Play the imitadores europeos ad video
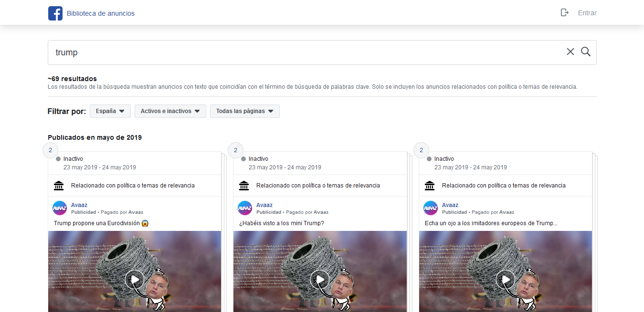This screenshot has height=312, width=644. [506, 280]
